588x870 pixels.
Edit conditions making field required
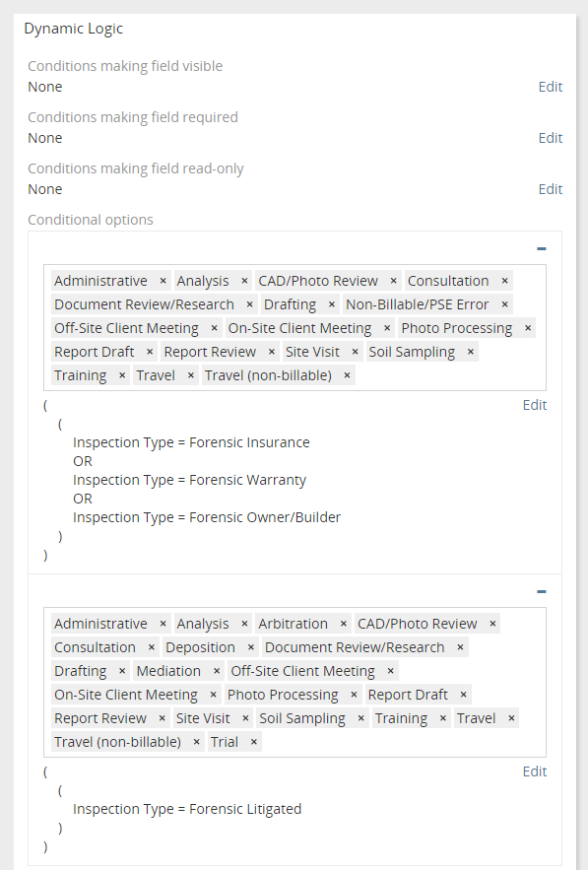point(551,138)
